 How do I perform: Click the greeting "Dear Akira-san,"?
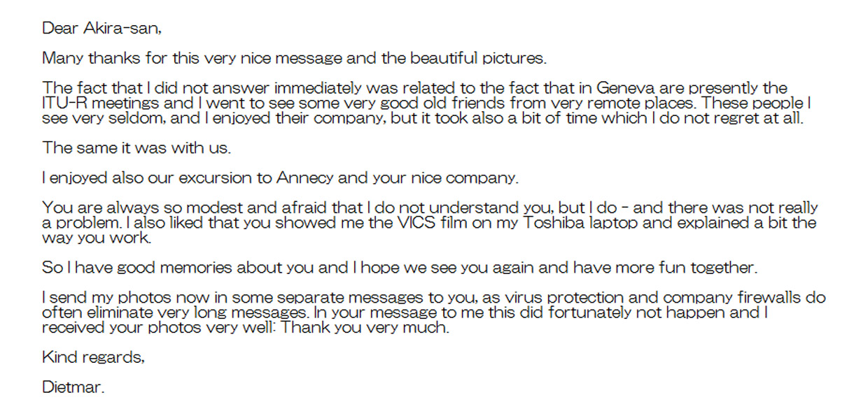(x=102, y=29)
